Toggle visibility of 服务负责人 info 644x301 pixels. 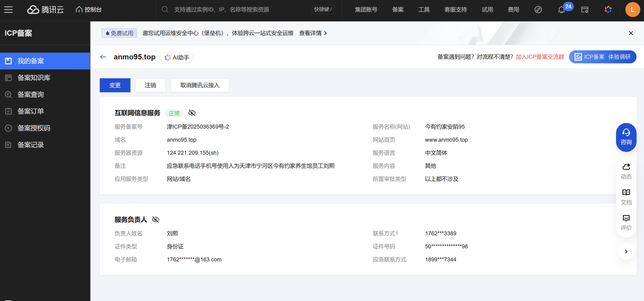[155, 219]
